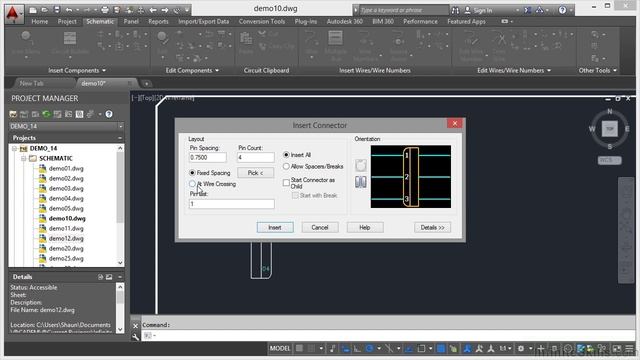Viewport: 640px width, 360px height.
Task: Click the Undo arrow in quick access toolbar
Action: click(x=69, y=10)
